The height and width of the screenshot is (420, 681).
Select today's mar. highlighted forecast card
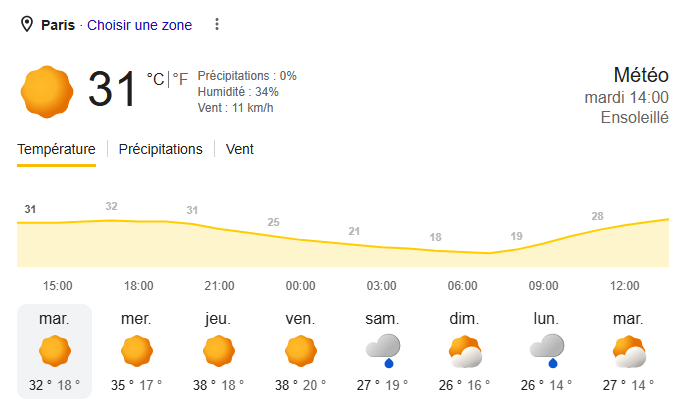[54, 351]
